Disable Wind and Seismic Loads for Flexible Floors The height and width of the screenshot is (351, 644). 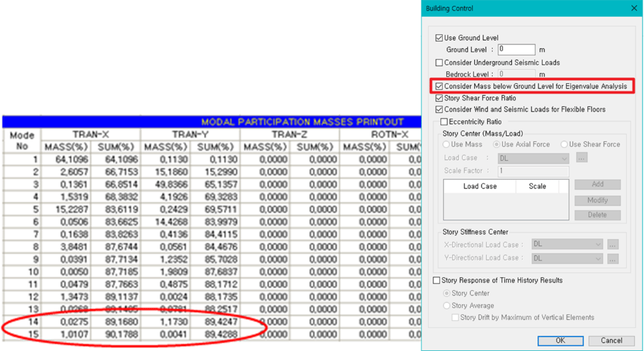(439, 109)
